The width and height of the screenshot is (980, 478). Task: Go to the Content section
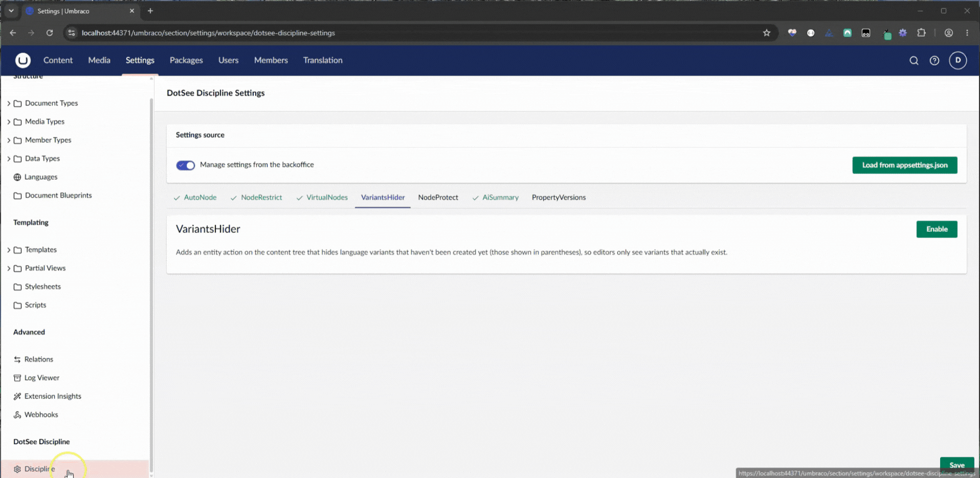point(58,60)
